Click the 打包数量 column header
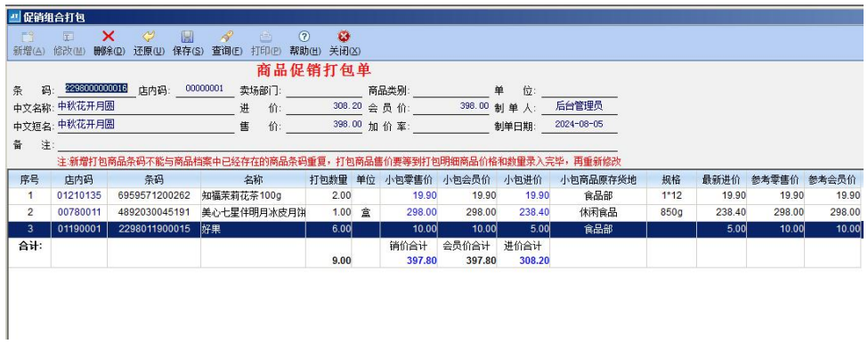868x344 pixels. click(x=329, y=179)
